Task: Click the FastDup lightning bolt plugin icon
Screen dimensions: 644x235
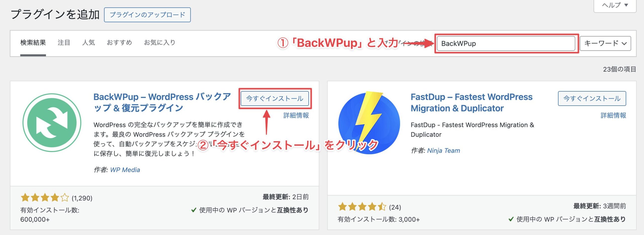Action: pyautogui.click(x=369, y=123)
